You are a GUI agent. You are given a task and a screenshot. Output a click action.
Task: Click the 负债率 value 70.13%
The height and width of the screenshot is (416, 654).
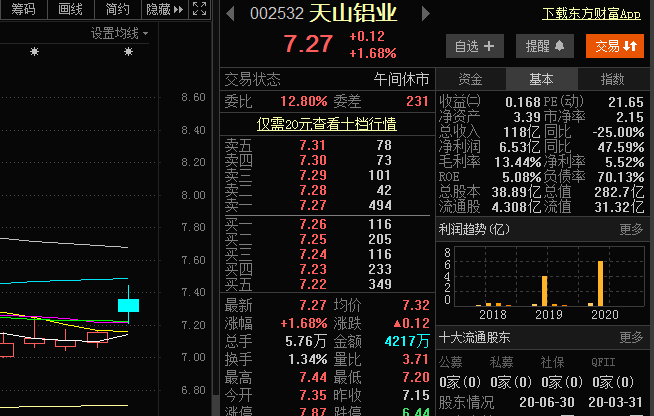[621, 177]
